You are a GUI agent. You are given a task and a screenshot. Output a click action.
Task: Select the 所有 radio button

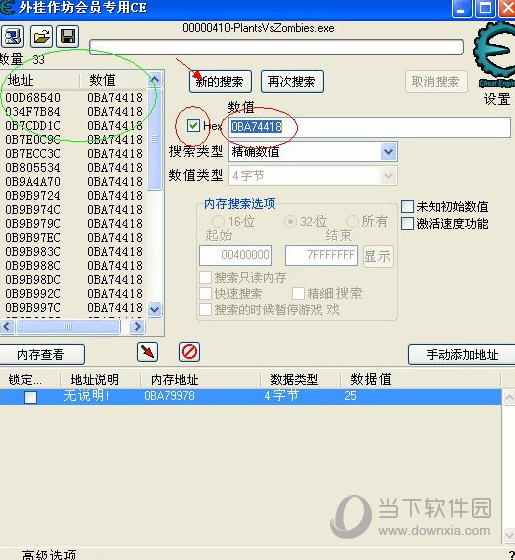pos(352,221)
